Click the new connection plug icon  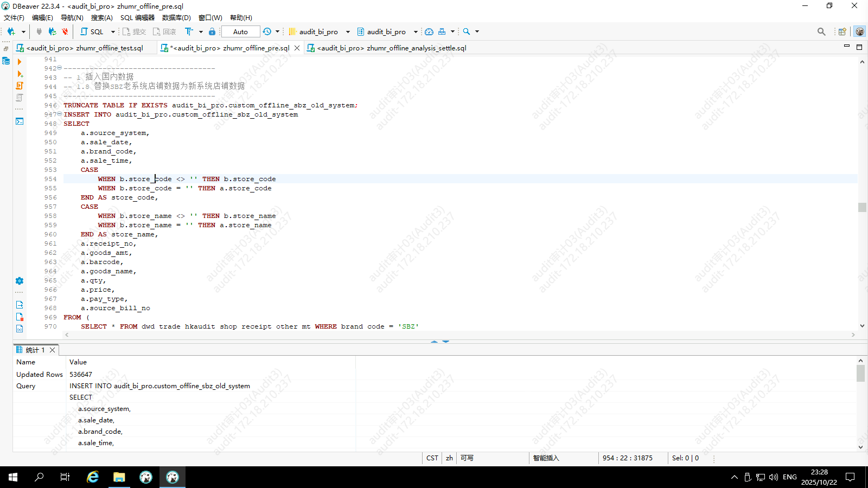click(11, 31)
